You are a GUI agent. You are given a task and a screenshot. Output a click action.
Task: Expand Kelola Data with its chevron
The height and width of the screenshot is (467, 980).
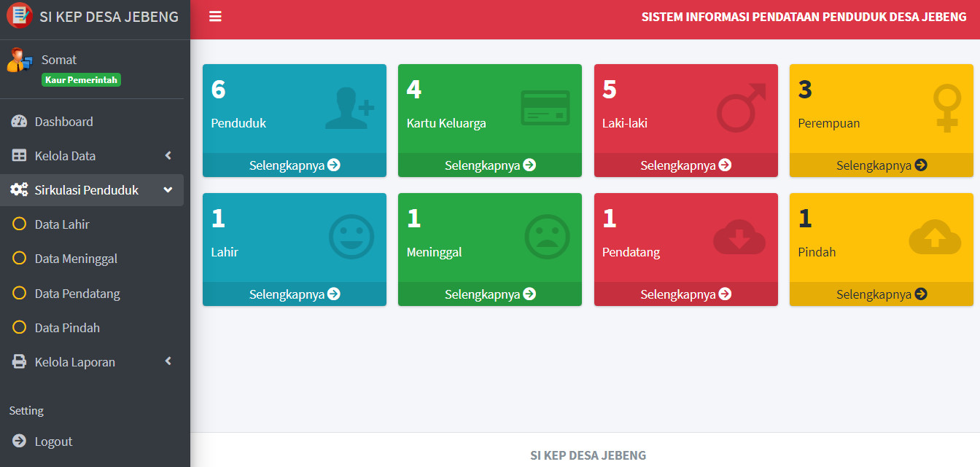pyautogui.click(x=168, y=156)
